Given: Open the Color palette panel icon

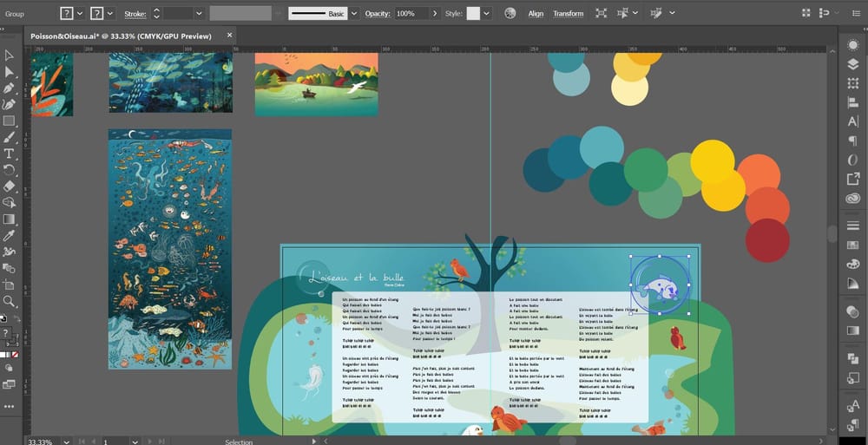Looking at the screenshot, I should [853, 264].
